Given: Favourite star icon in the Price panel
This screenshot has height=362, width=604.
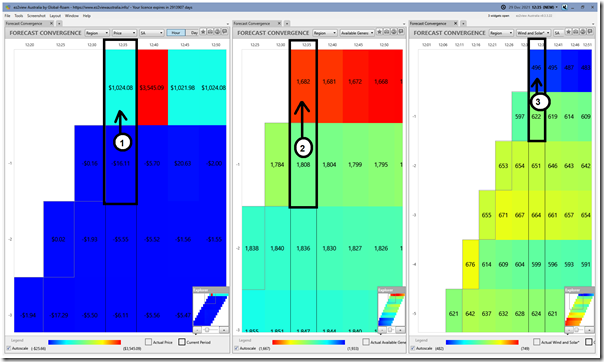Looking at the screenshot, I should [x=203, y=32].
